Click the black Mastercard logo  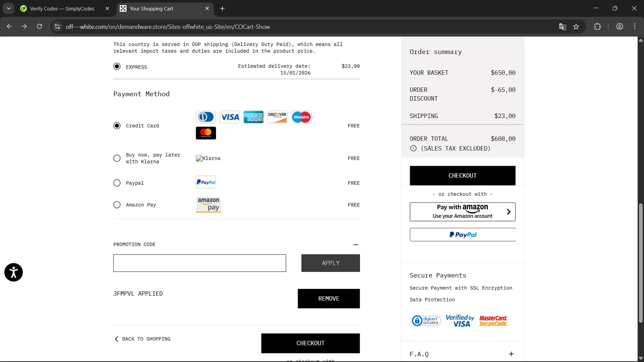[206, 133]
